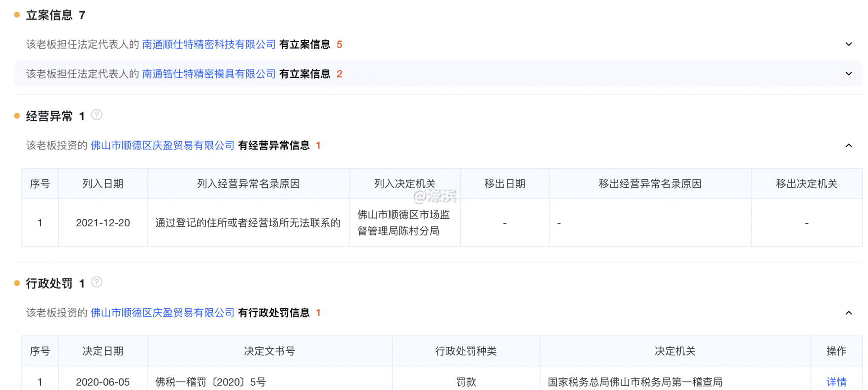Screen dimensions: 868x390
Task: Click the red count 5 beside 有立案信息
Action: click(339, 44)
